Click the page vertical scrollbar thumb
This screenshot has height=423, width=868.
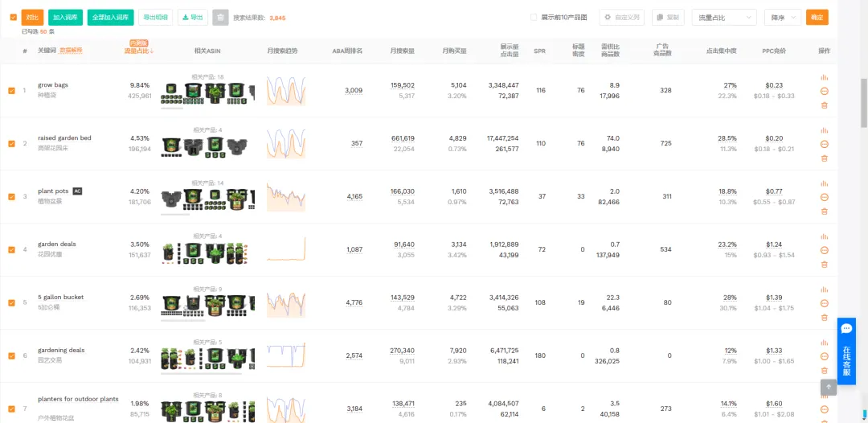coord(863,103)
